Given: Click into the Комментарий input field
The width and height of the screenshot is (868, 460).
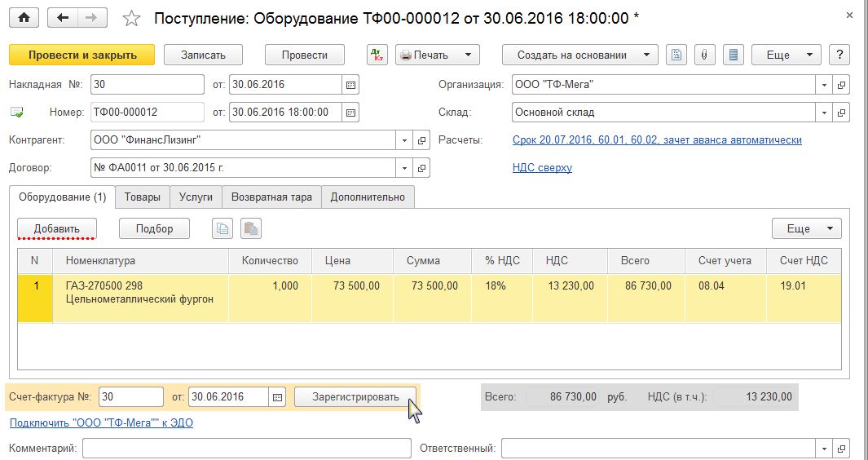Looking at the screenshot, I should click(x=247, y=448).
